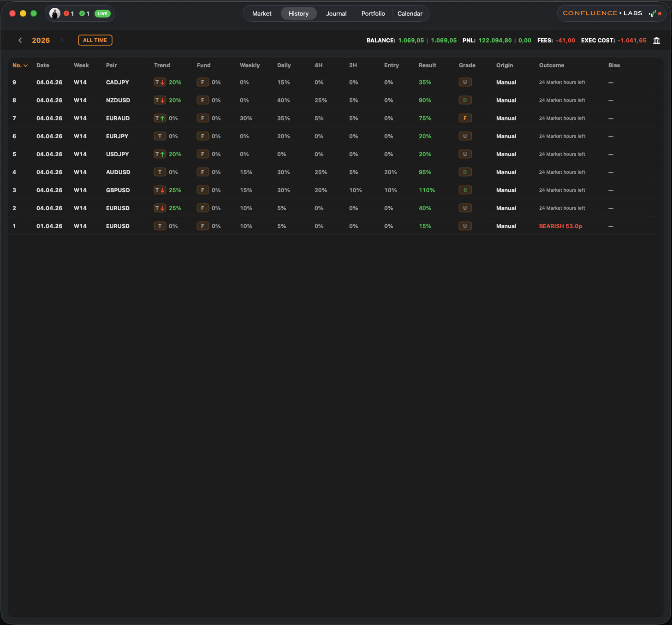
Task: Click the 2026 year label
Action: coord(41,40)
